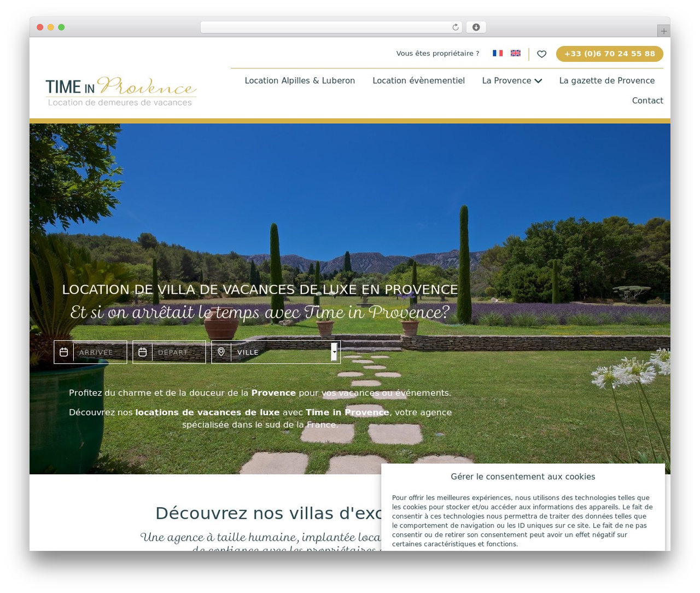Open Location évènementiel menu item
Image resolution: width=700 pixels, height=593 pixels.
coord(418,80)
